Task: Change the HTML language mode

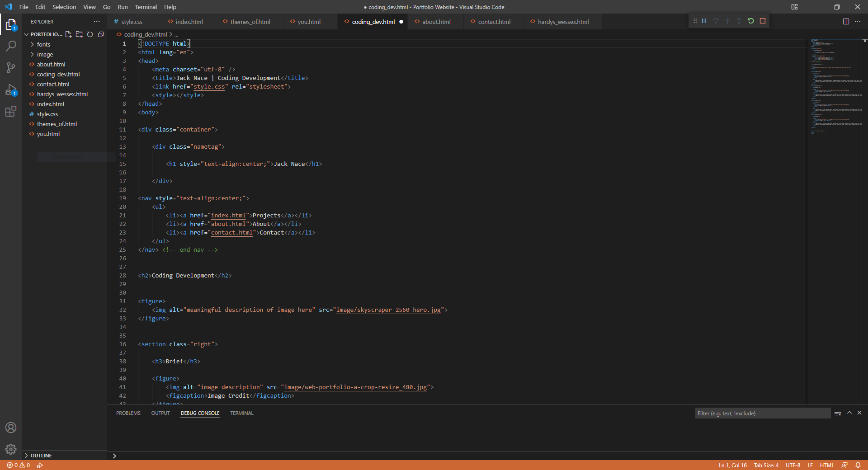Action: pos(827,465)
